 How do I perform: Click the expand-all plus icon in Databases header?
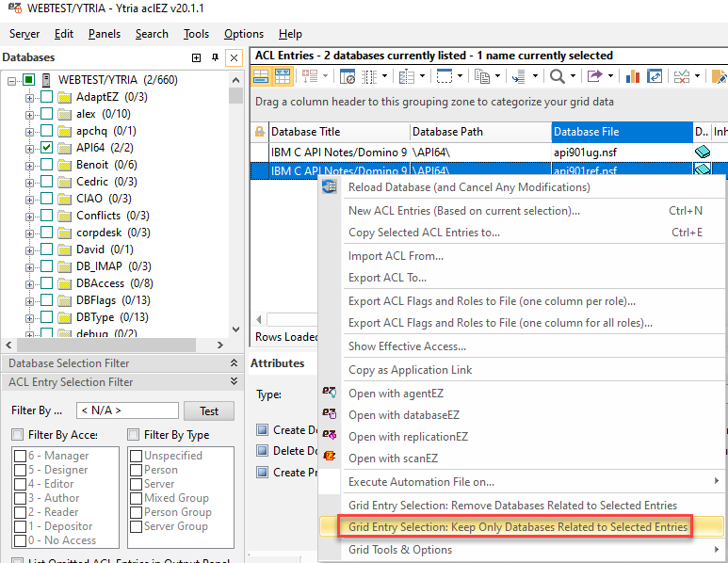click(x=197, y=58)
